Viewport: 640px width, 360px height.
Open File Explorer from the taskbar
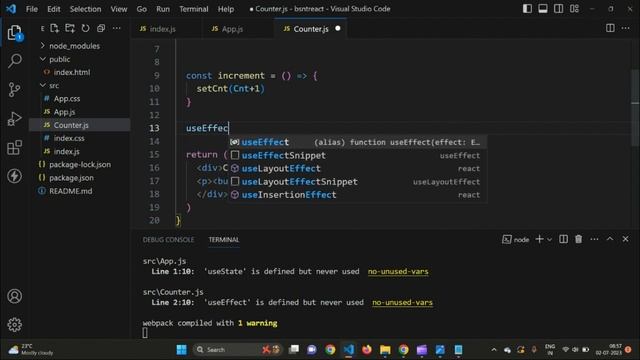385,349
